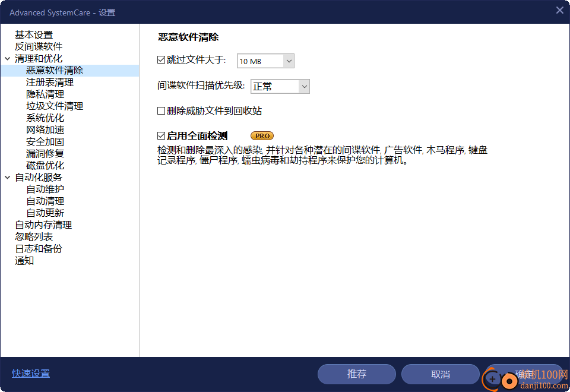Select 清理和优化 category

[x=39, y=59]
